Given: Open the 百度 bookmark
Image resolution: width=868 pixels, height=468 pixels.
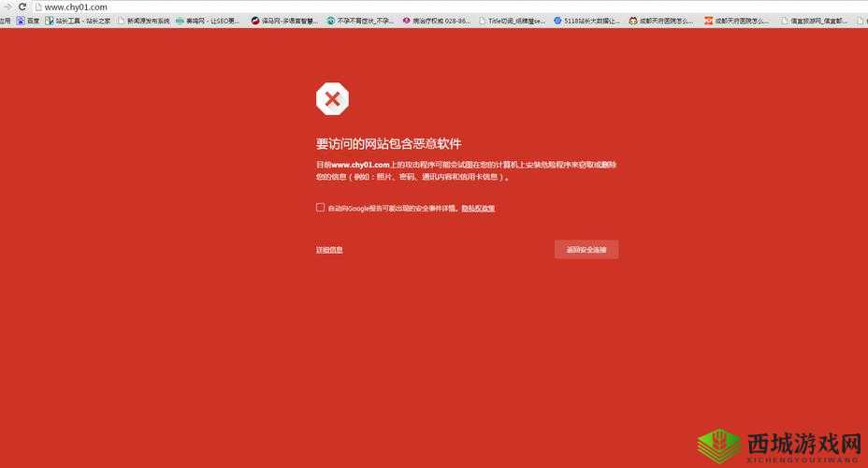Looking at the screenshot, I should tap(28, 21).
